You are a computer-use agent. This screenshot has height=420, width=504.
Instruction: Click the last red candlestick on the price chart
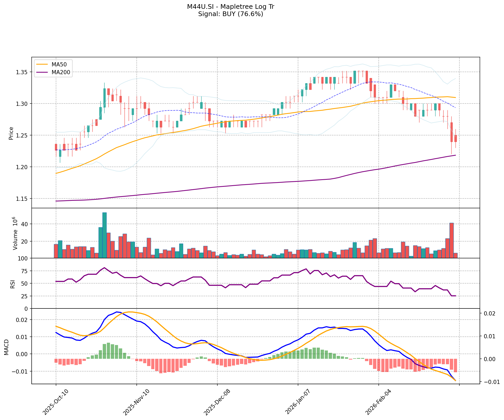[x=455, y=138]
